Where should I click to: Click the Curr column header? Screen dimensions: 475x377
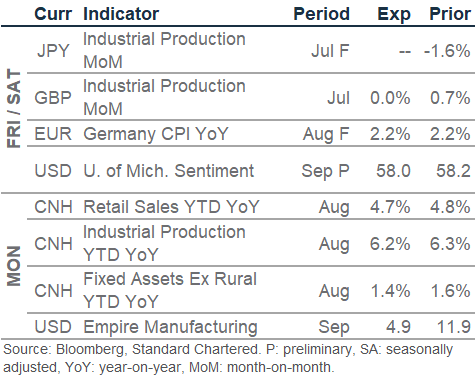click(x=53, y=14)
